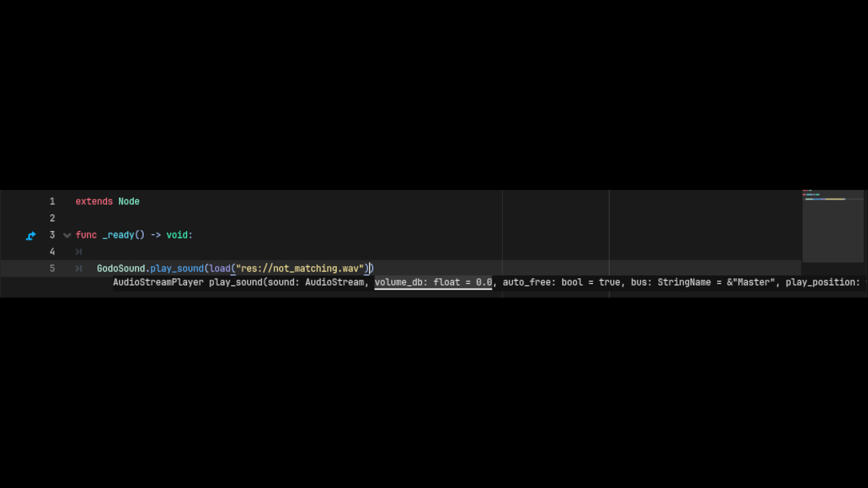The height and width of the screenshot is (488, 868).
Task: Click 'auto_free: bool = true' in the hint
Action: pos(561,282)
